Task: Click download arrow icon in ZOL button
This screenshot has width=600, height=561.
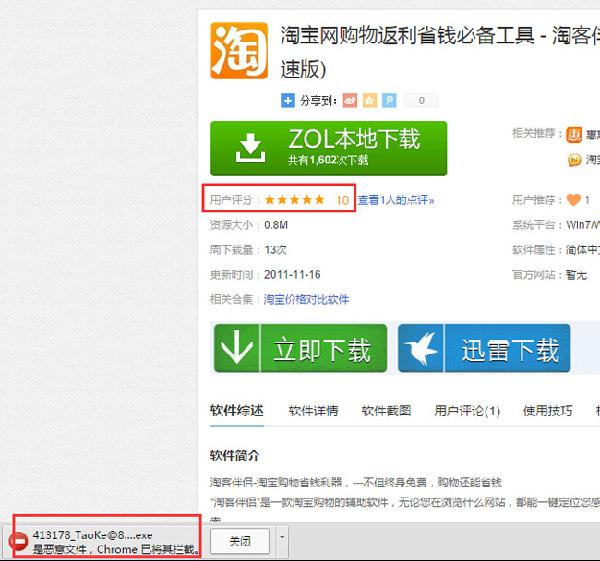Action: pyautogui.click(x=250, y=148)
